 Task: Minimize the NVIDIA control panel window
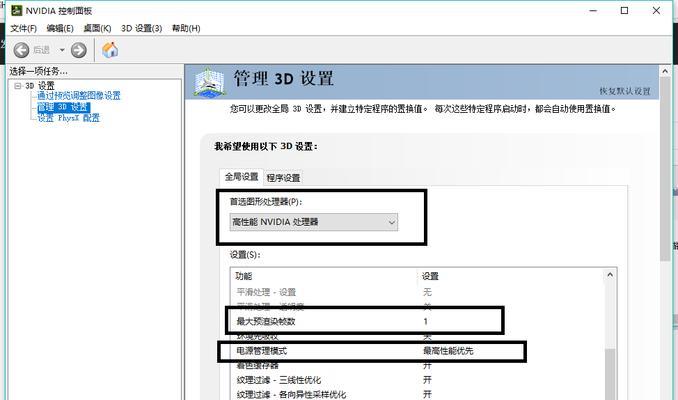(593, 10)
